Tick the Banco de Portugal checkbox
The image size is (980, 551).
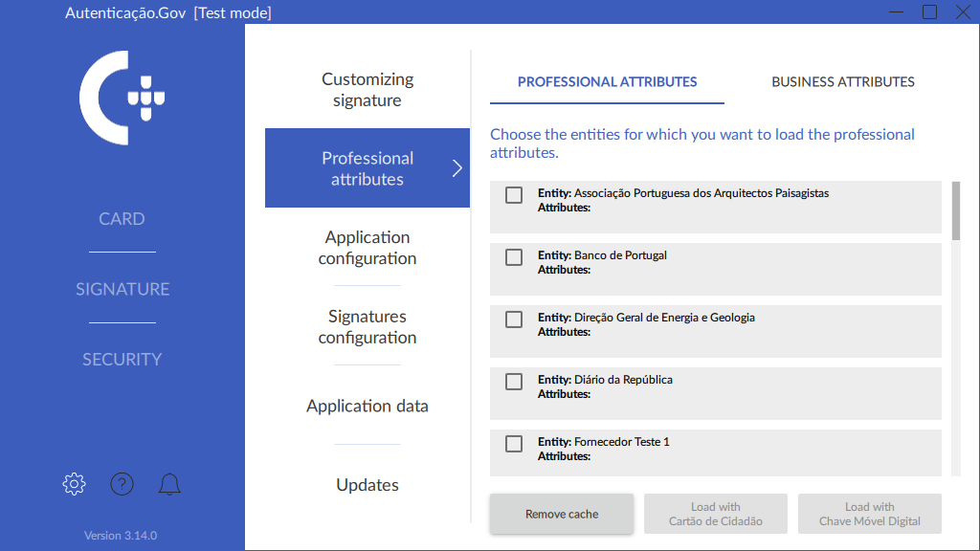(x=514, y=257)
